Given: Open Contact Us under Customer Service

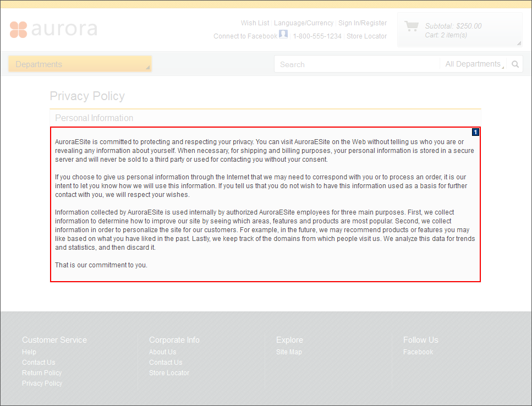Looking at the screenshot, I should [39, 363].
